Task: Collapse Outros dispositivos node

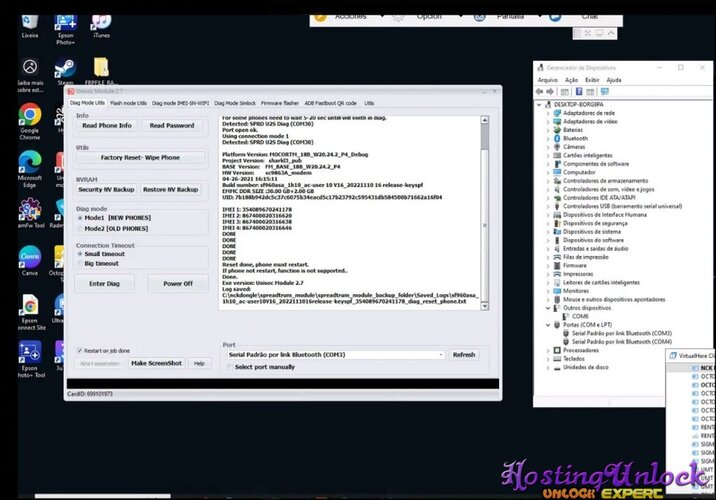Action: tap(548, 308)
